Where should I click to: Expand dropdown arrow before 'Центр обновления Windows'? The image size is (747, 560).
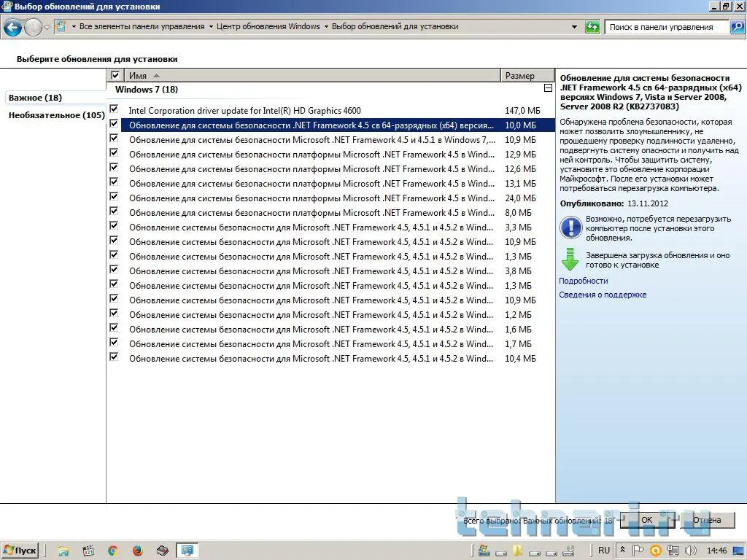(211, 27)
